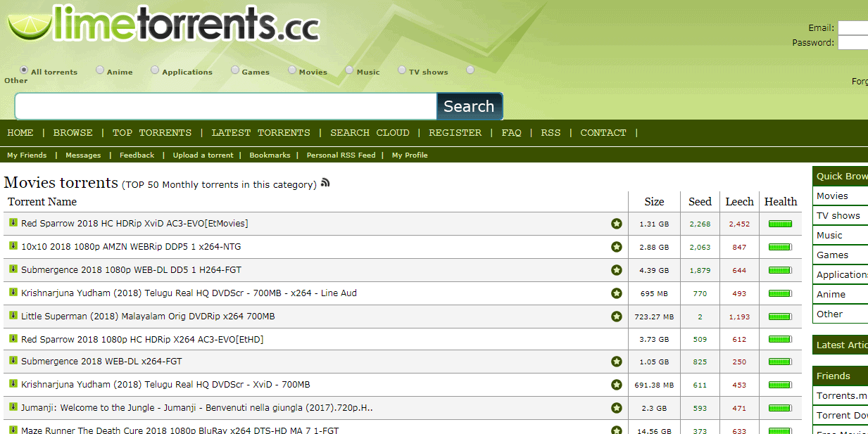The width and height of the screenshot is (868, 434).
Task: Click star icon for Krishnarjuna Yudham XviD 700MB
Action: click(x=617, y=385)
